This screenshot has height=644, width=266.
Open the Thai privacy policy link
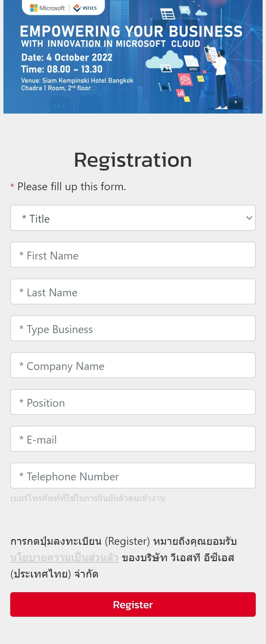pyautogui.click(x=64, y=558)
